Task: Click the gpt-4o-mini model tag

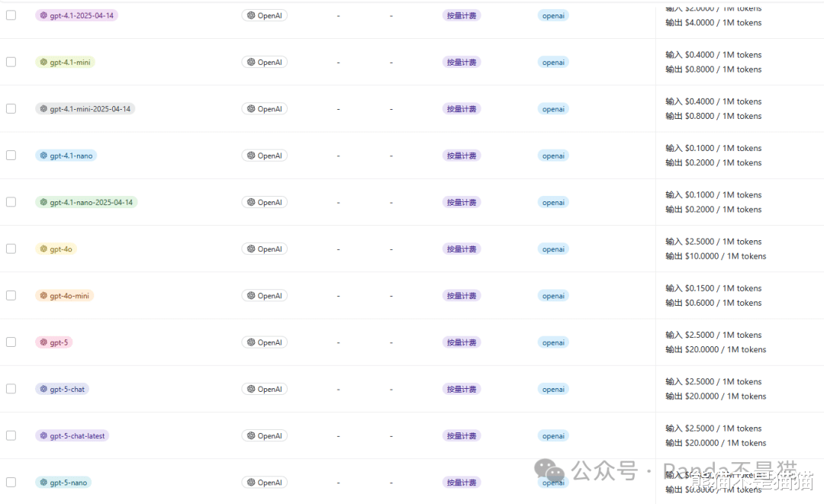Action: coord(64,296)
